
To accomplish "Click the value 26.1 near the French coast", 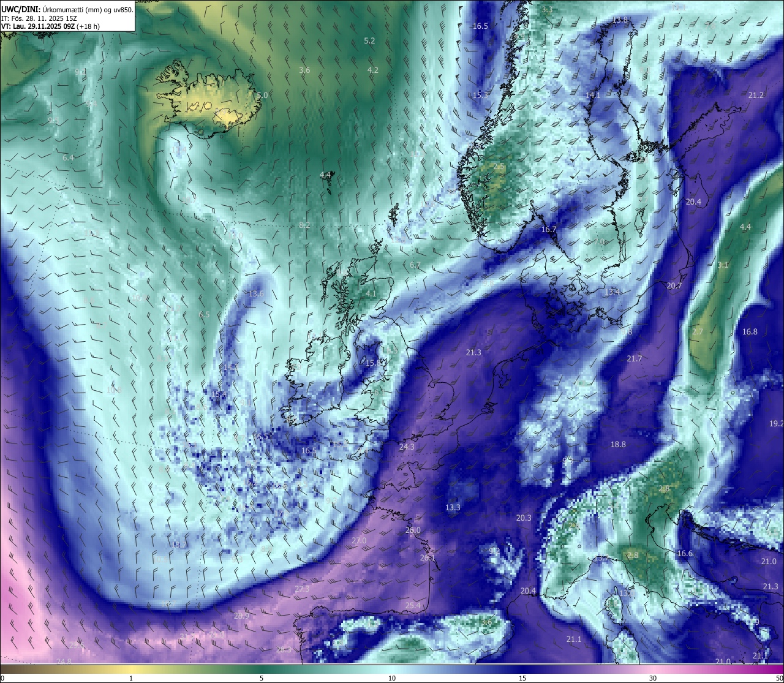I will click(428, 557).
